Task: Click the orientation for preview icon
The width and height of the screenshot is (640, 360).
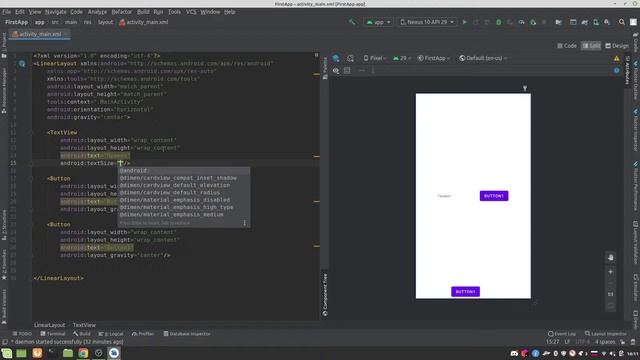Action: [x=350, y=58]
